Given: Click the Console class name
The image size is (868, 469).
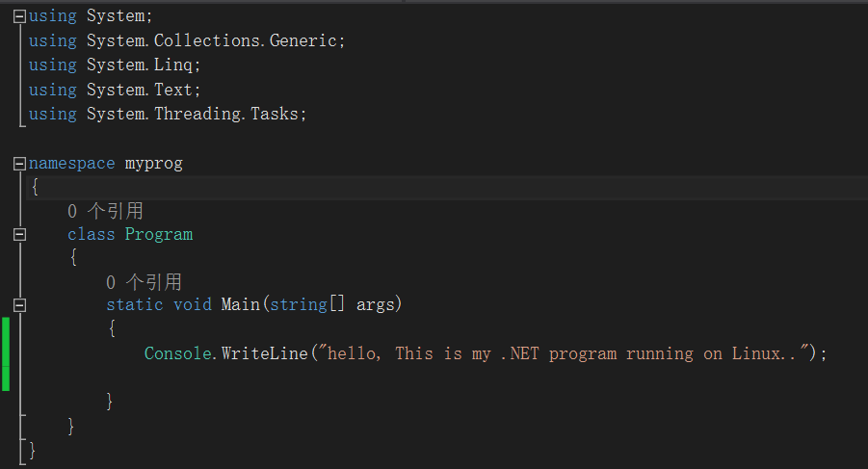Looking at the screenshot, I should click(x=177, y=353).
